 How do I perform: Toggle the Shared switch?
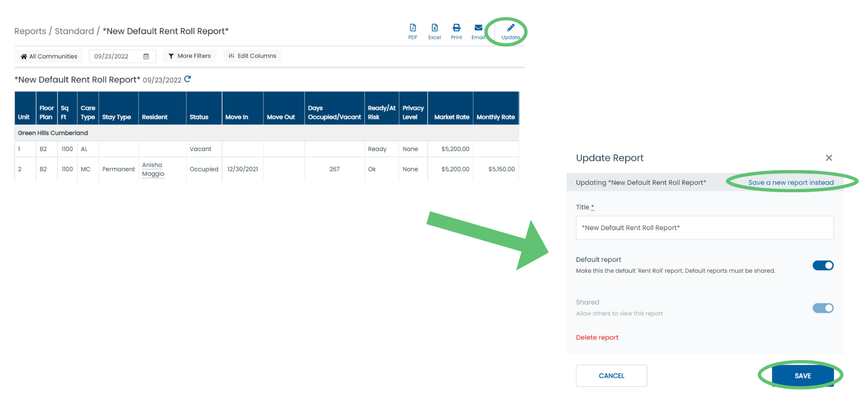823,308
